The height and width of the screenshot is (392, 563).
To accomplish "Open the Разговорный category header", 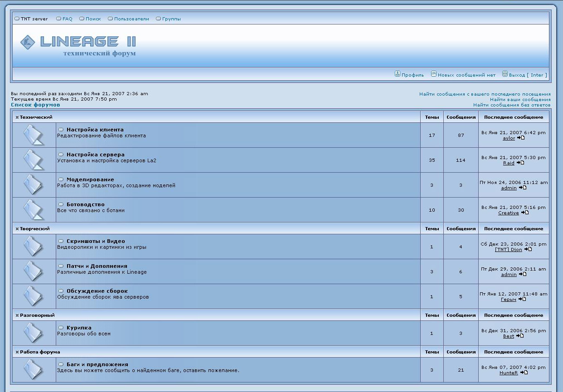I will [x=37, y=315].
